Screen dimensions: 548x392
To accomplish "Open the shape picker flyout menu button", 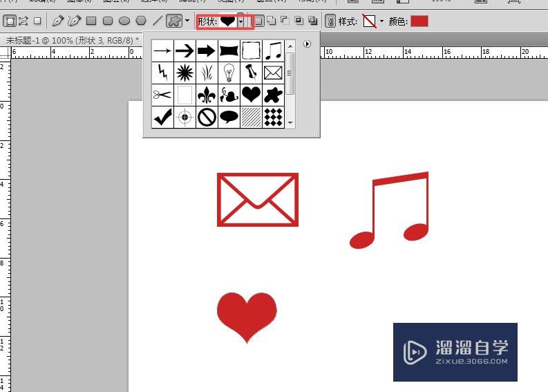I will click(x=307, y=44).
